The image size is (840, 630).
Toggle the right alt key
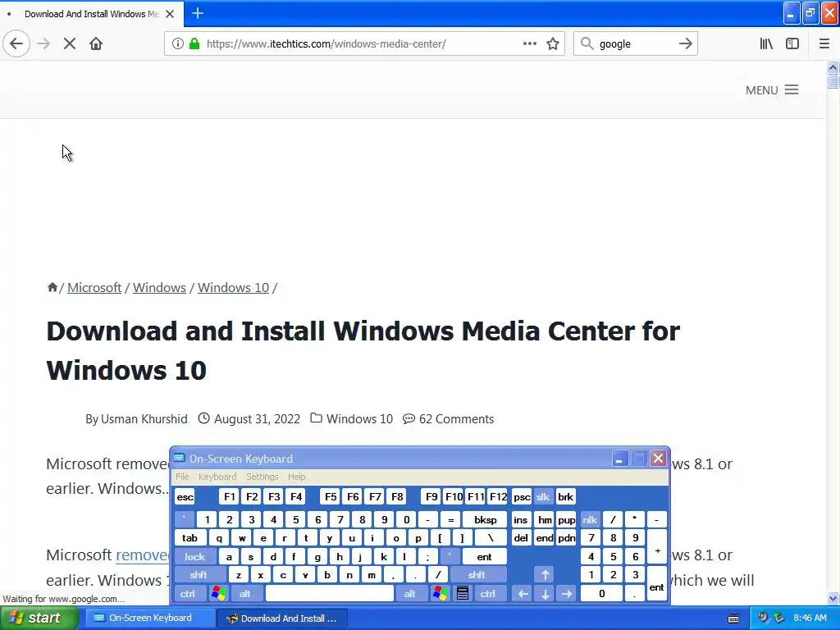click(410, 594)
